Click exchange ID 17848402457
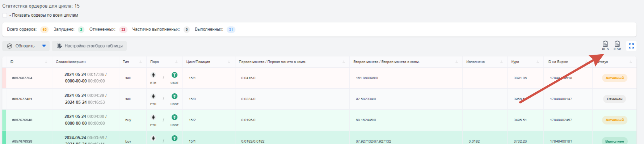The width and height of the screenshot is (644, 144). [x=561, y=120]
